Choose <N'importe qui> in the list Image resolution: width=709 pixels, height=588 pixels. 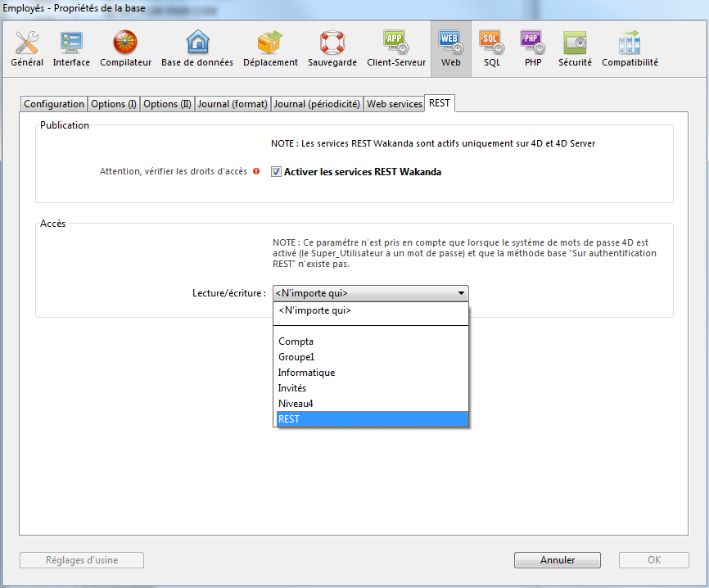coord(373,310)
